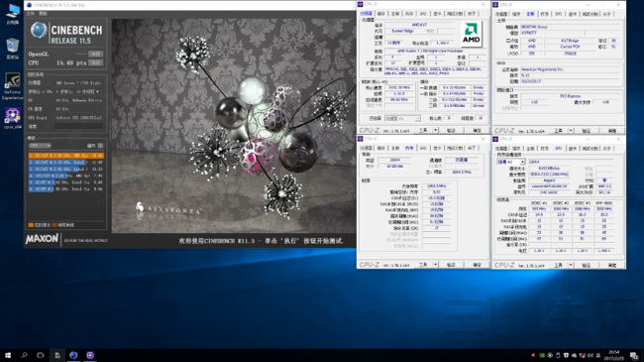Screen dimensions: 644x362
Task: Expand 工具 dropdown arrow in CPU-Z processor window
Action: coord(435,130)
